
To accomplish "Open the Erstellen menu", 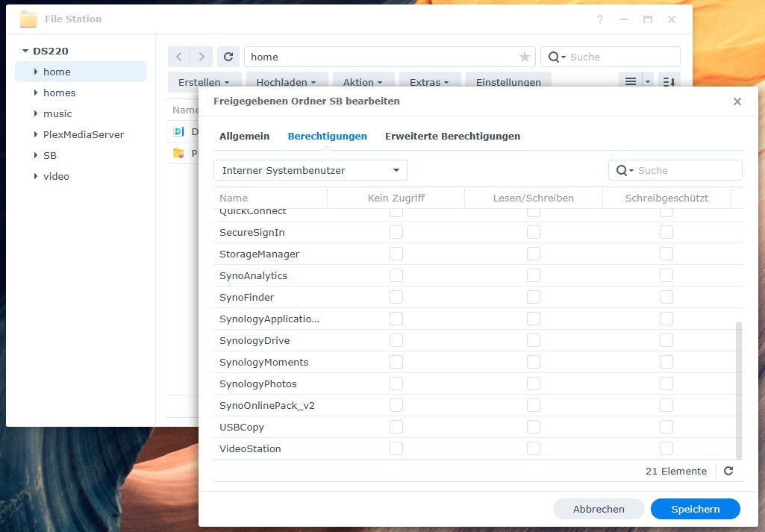I will click(204, 82).
